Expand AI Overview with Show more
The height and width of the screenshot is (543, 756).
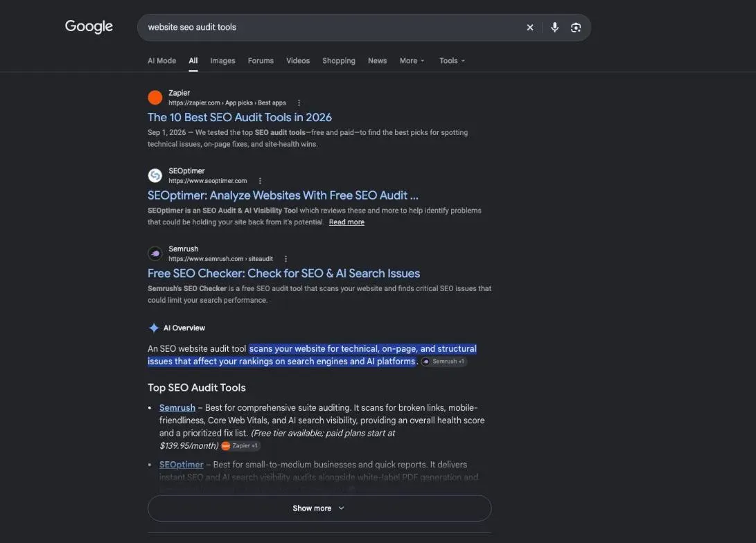[x=319, y=508]
